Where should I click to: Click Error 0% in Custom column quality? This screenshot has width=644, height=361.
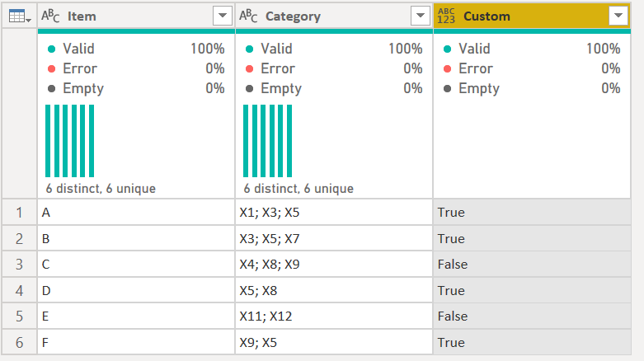532,68
